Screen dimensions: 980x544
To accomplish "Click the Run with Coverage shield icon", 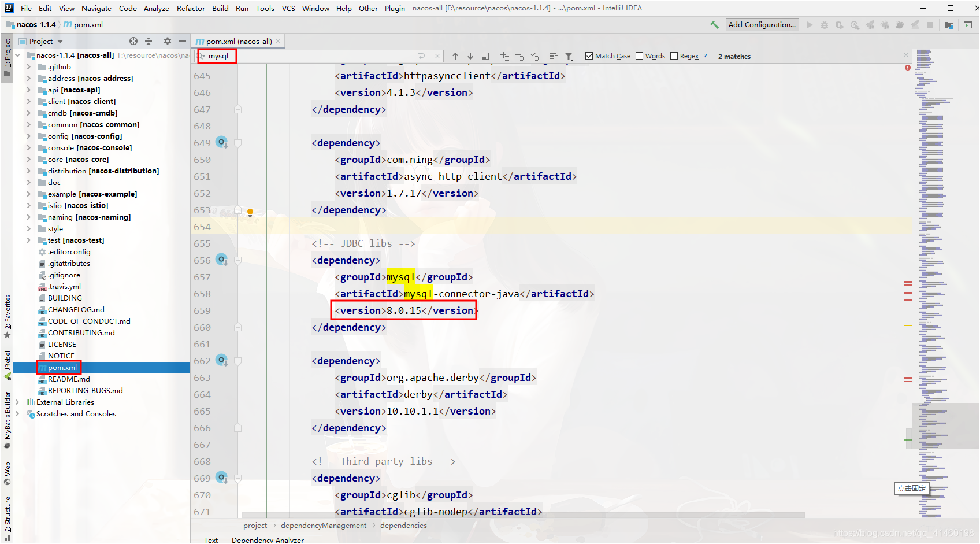I will [840, 25].
